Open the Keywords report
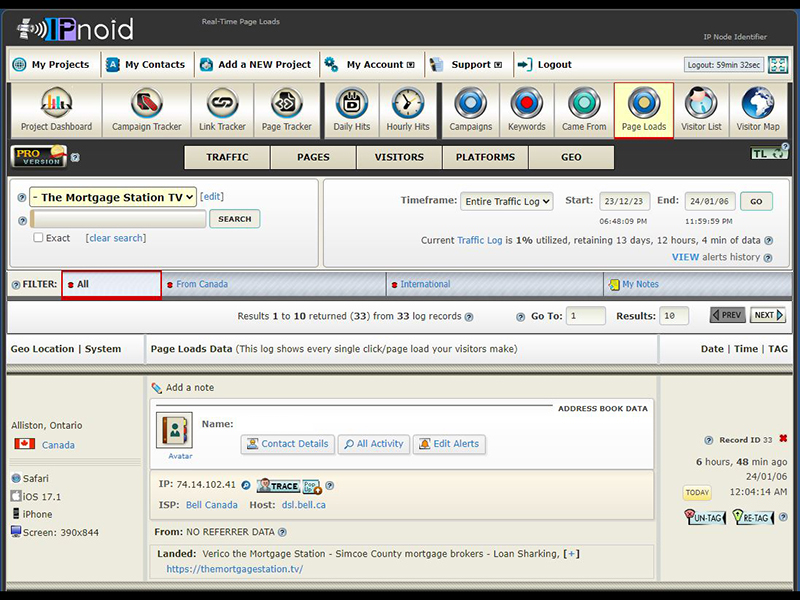 (527, 110)
